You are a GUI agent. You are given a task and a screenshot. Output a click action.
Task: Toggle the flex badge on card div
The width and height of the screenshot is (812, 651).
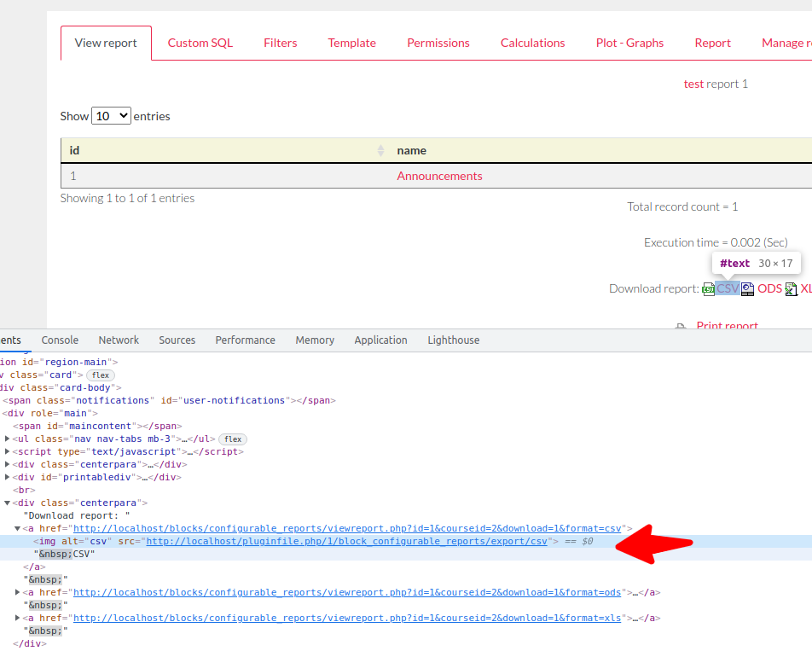(101, 375)
